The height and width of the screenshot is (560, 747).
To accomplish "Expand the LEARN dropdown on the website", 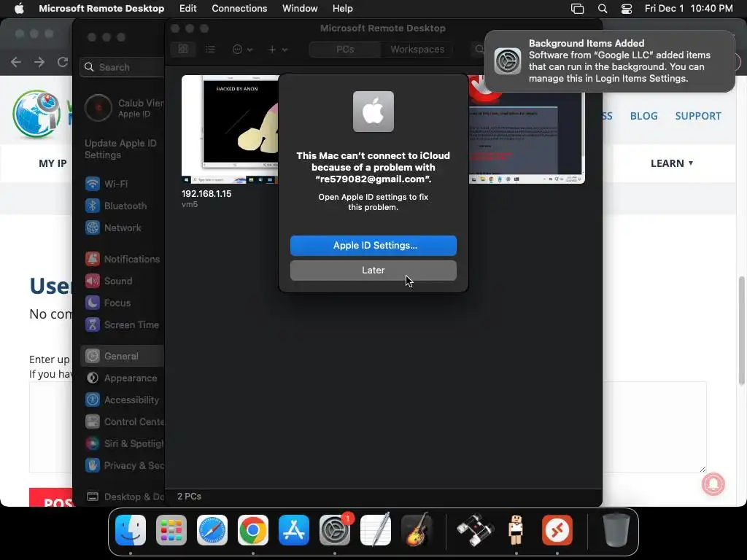I will click(672, 163).
